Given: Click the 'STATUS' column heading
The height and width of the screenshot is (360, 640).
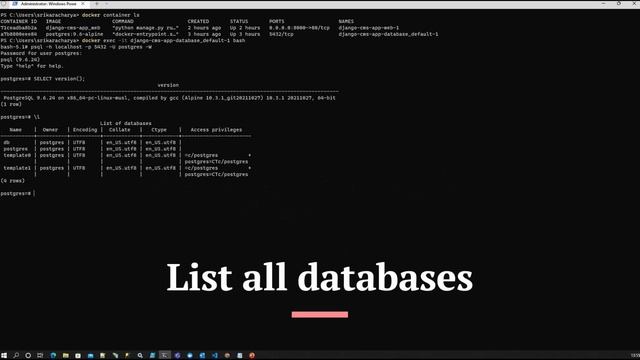Looking at the screenshot, I should pos(239,21).
